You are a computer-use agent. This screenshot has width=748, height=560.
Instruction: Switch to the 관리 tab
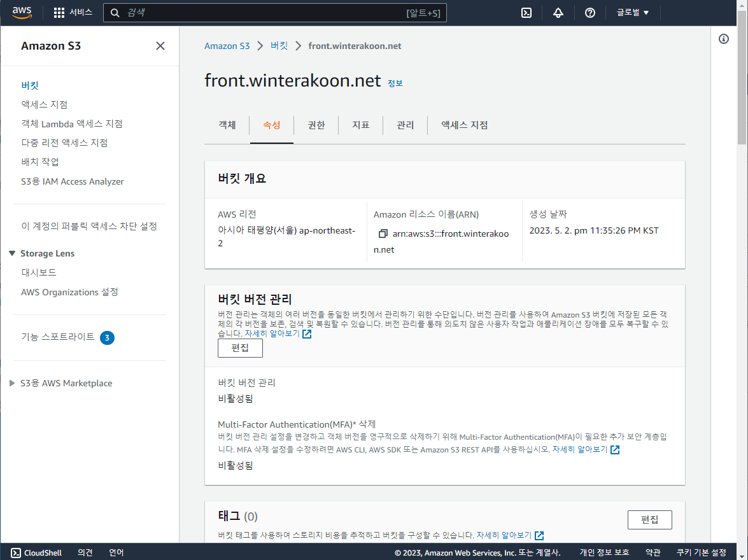point(405,125)
